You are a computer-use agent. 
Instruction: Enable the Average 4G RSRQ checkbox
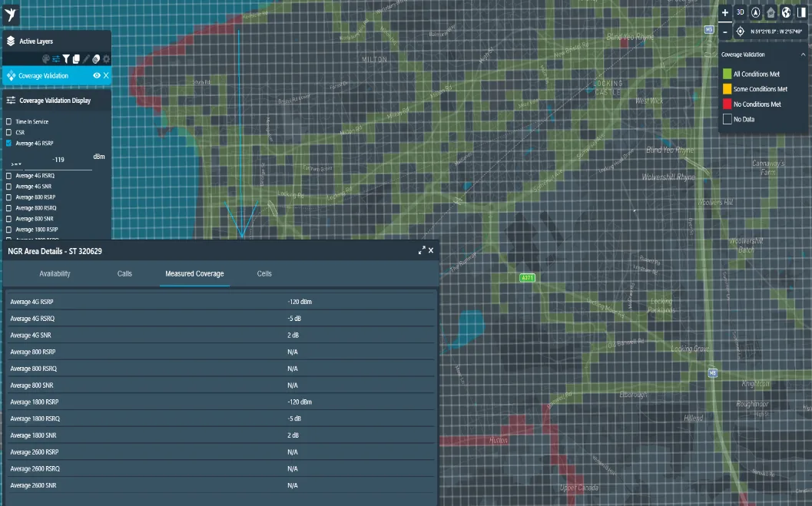tap(8, 176)
